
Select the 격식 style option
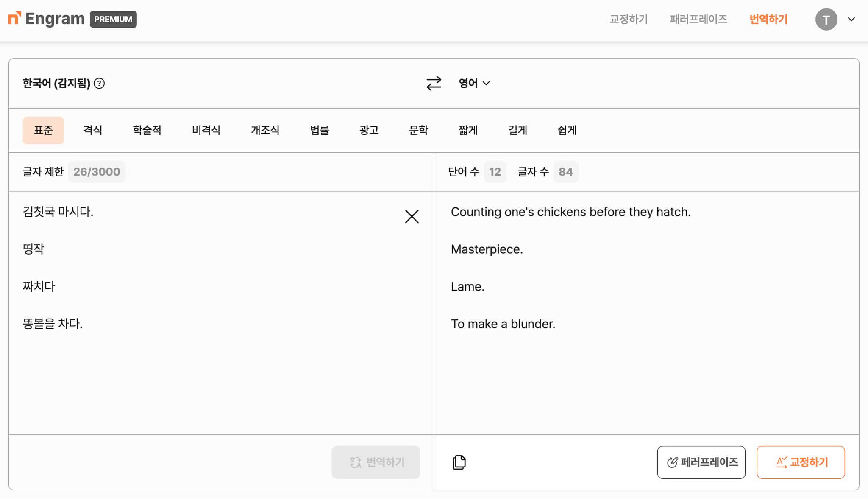[93, 130]
